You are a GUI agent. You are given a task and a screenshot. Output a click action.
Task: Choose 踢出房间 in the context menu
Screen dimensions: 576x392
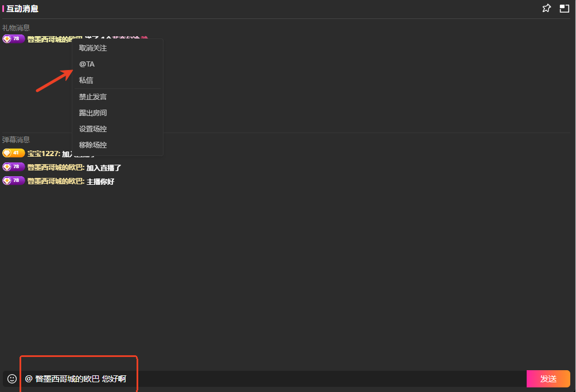tap(93, 113)
